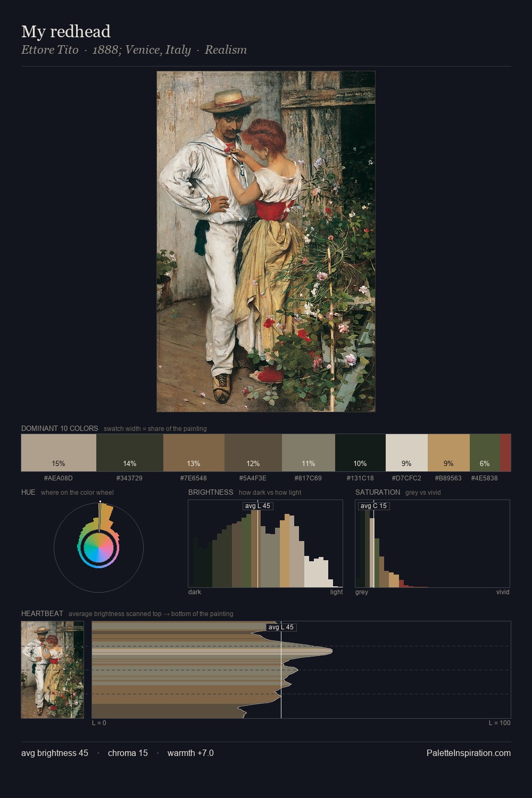This screenshot has width=532, height=798.
Task: Open the PaletteInspiration.com link
Action: click(469, 753)
